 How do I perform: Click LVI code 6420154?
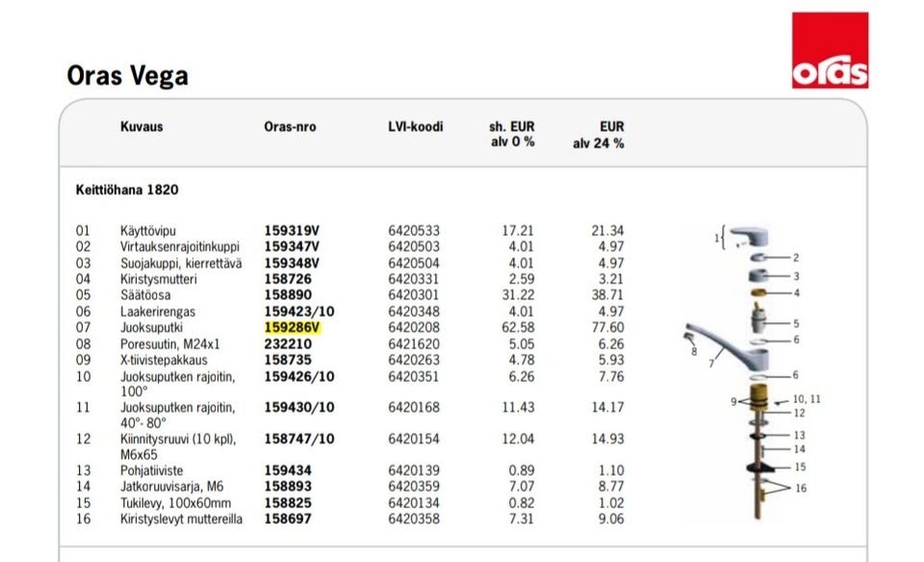[x=414, y=439]
